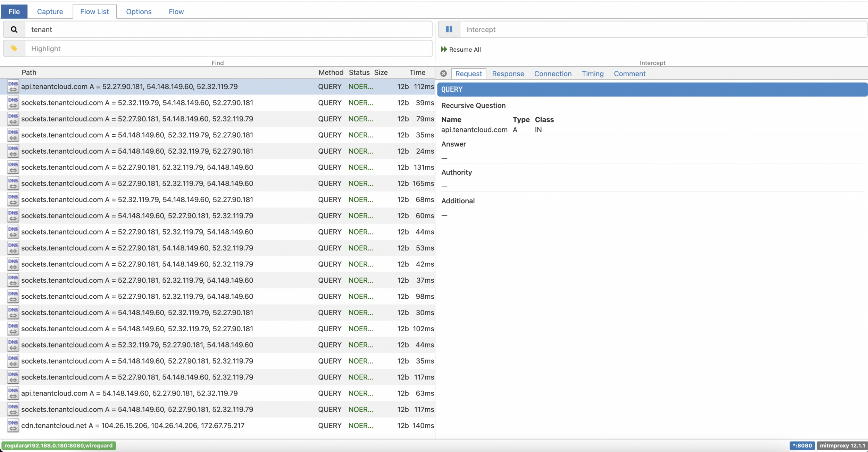
Task: Click the search magnifier icon
Action: (x=14, y=29)
